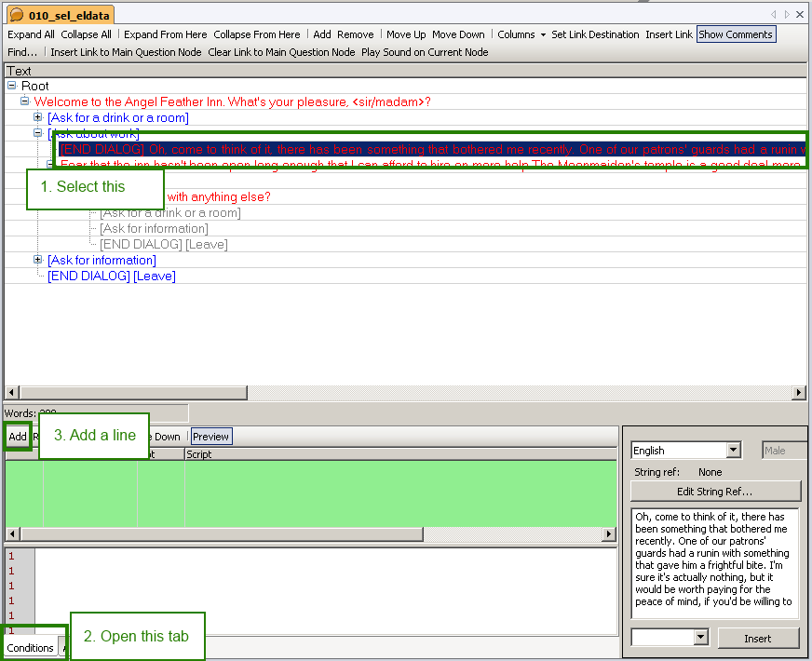Close the 010_sel_eldata document
The image size is (812, 661).
point(800,15)
